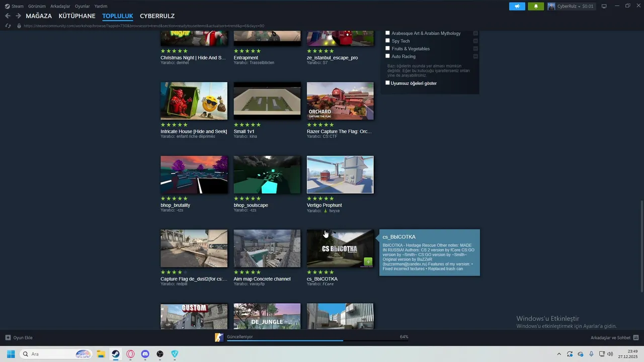
Task: Show hidden system tray icons chevron
Action: click(x=559, y=354)
